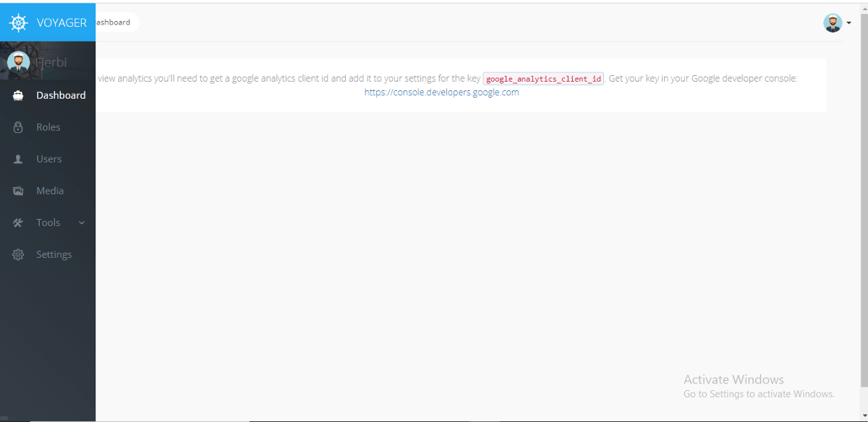The width and height of the screenshot is (868, 422).
Task: Click the gear icon beside Settings
Action: click(17, 254)
